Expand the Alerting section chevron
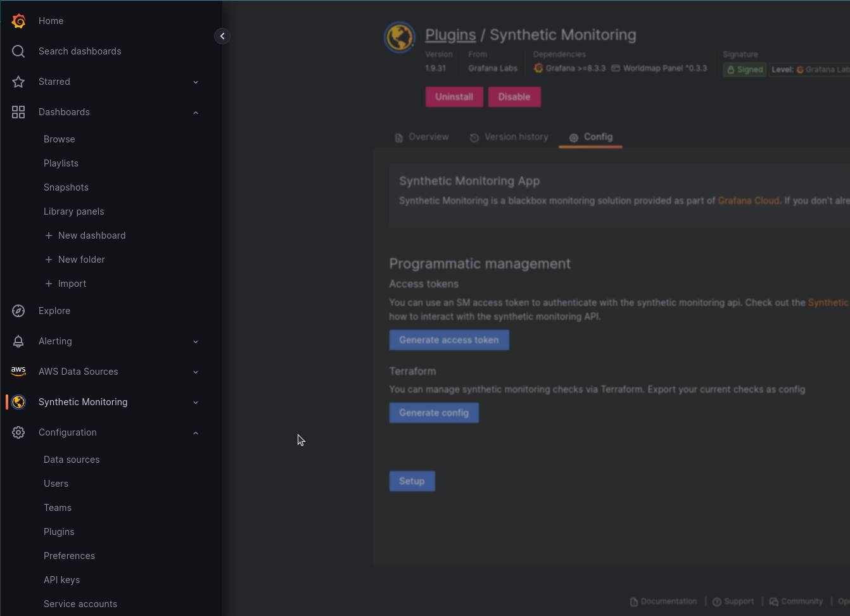 tap(196, 341)
